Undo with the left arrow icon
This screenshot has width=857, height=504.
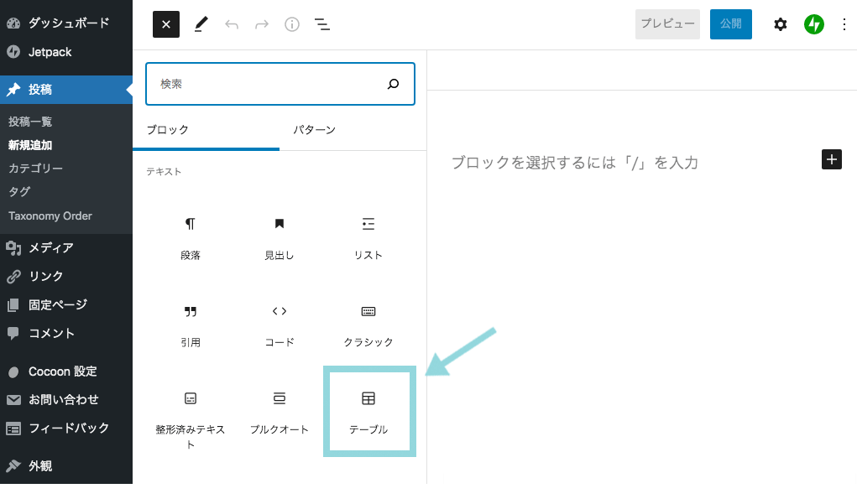[x=232, y=24]
